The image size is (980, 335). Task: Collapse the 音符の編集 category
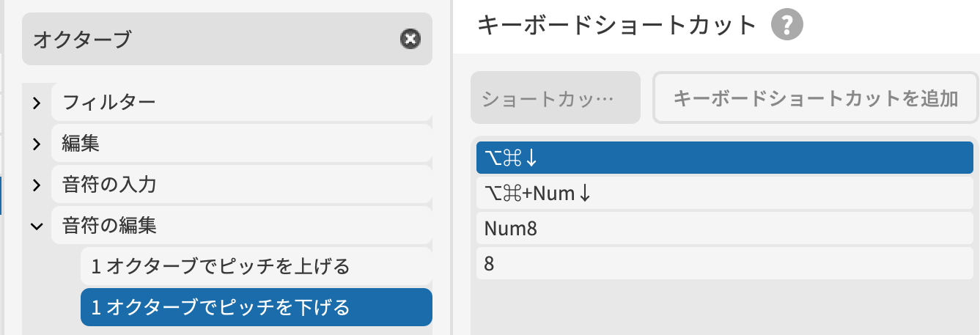coord(36,227)
